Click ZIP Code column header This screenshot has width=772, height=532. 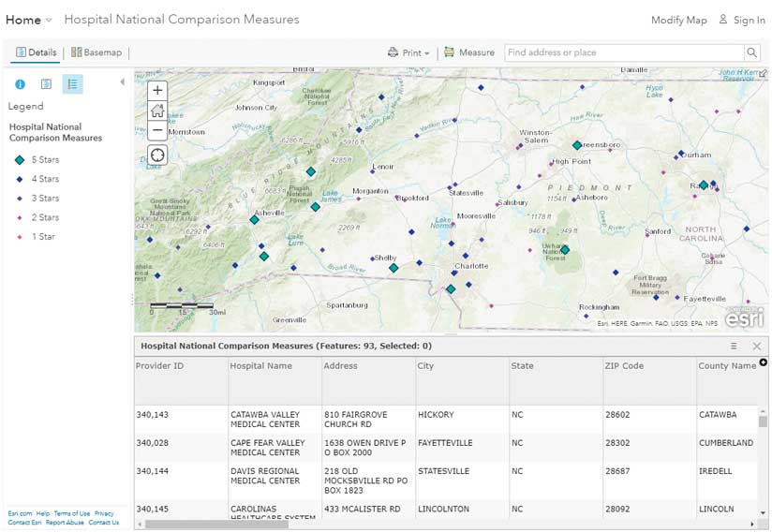click(x=650, y=381)
